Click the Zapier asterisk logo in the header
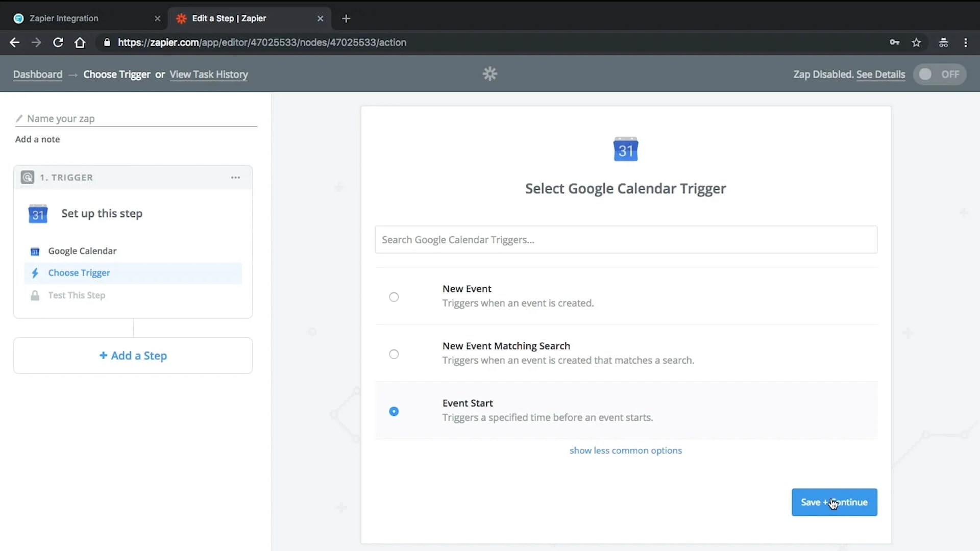 pos(489,73)
